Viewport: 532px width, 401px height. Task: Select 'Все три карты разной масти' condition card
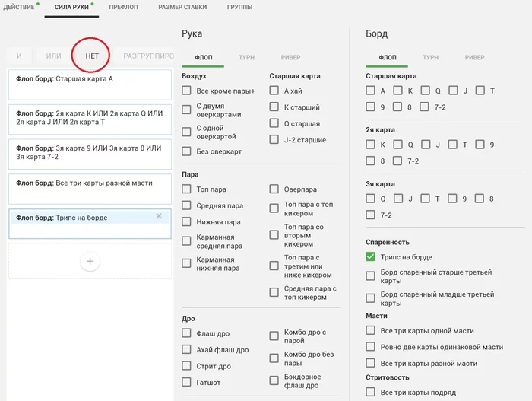pyautogui.click(x=90, y=189)
